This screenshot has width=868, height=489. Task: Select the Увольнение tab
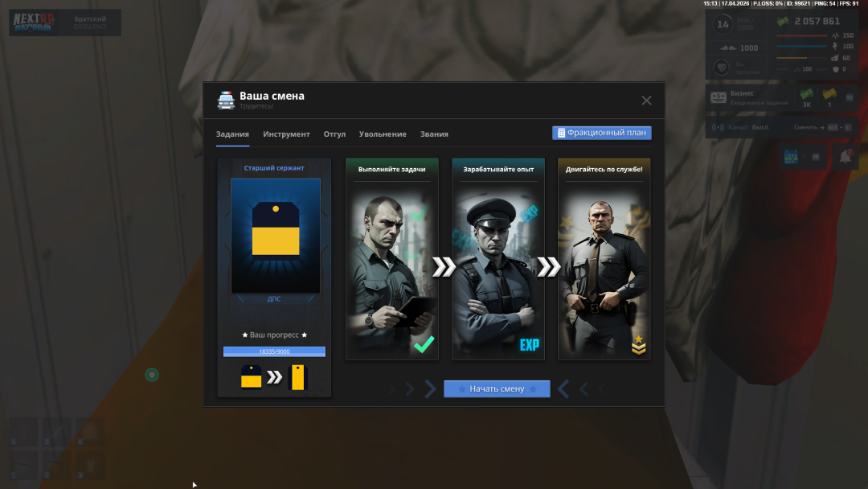tap(383, 134)
